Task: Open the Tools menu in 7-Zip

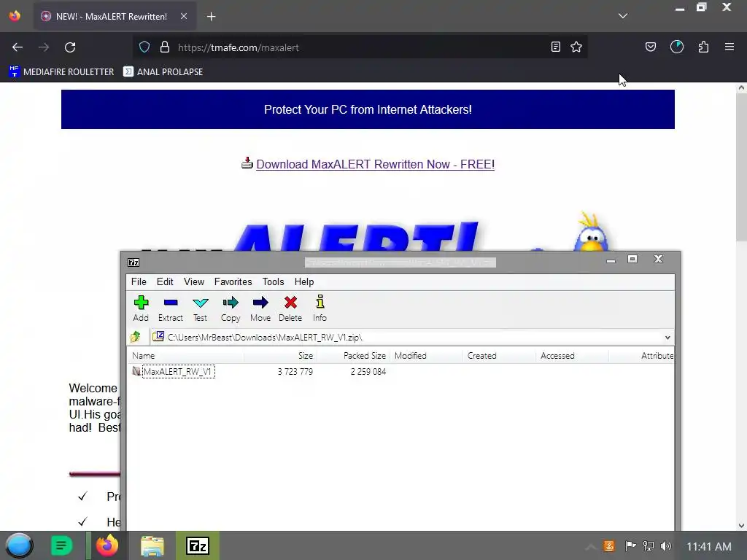Action: click(273, 282)
